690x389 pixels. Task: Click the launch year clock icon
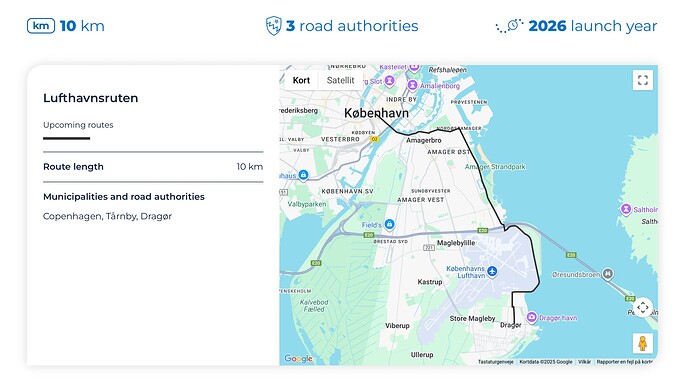(x=510, y=26)
